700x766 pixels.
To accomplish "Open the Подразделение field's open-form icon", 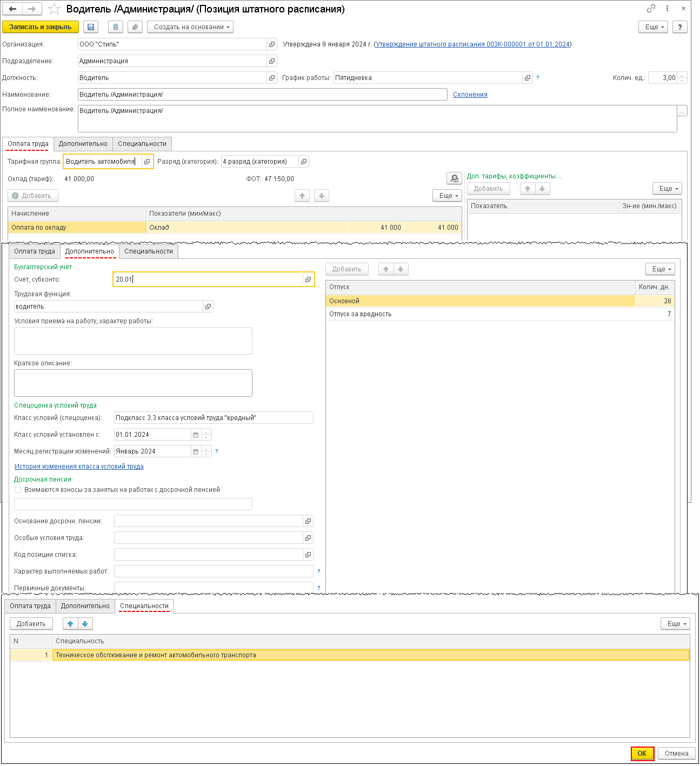I will 272,61.
